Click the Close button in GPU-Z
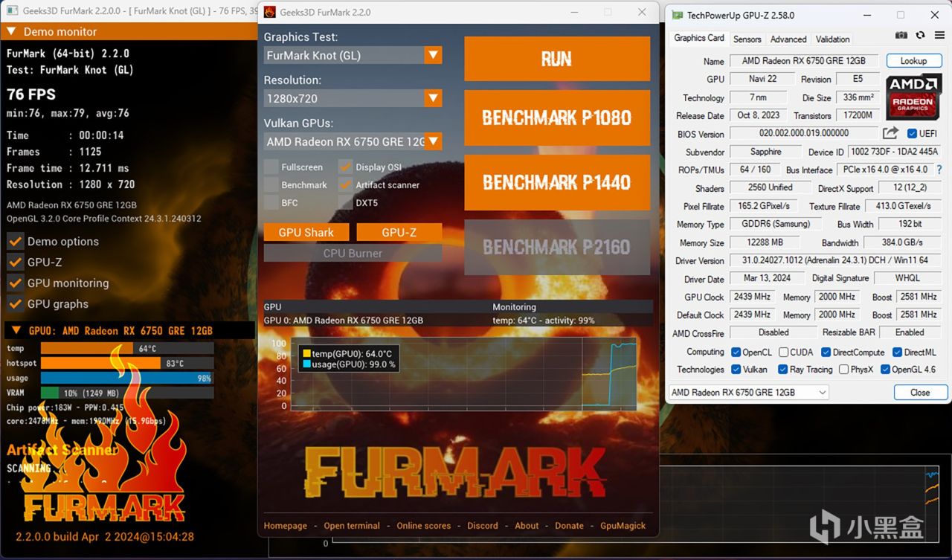Image resolution: width=952 pixels, height=560 pixels. [920, 392]
